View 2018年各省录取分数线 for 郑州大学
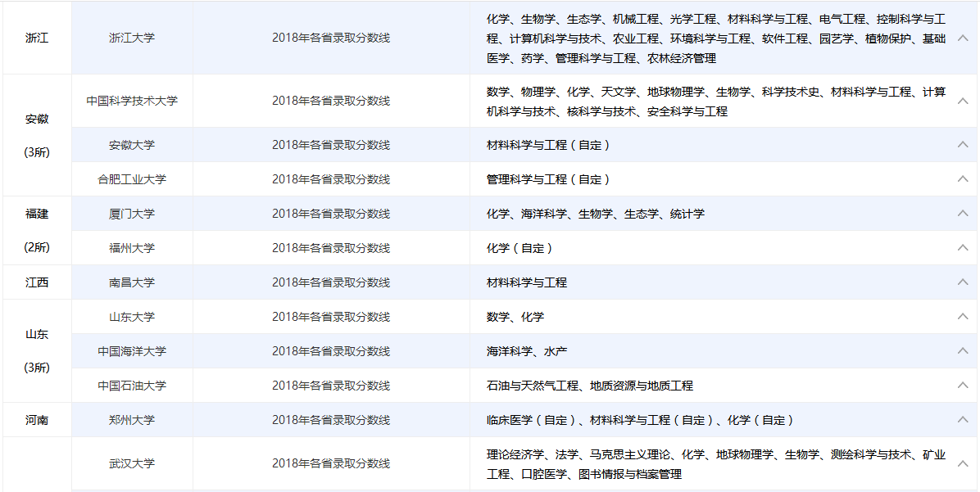The image size is (980, 492). click(330, 420)
